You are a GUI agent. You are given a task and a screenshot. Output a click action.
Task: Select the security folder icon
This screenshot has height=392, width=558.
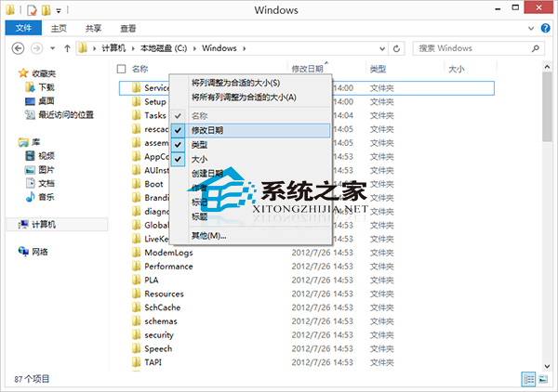coord(136,335)
